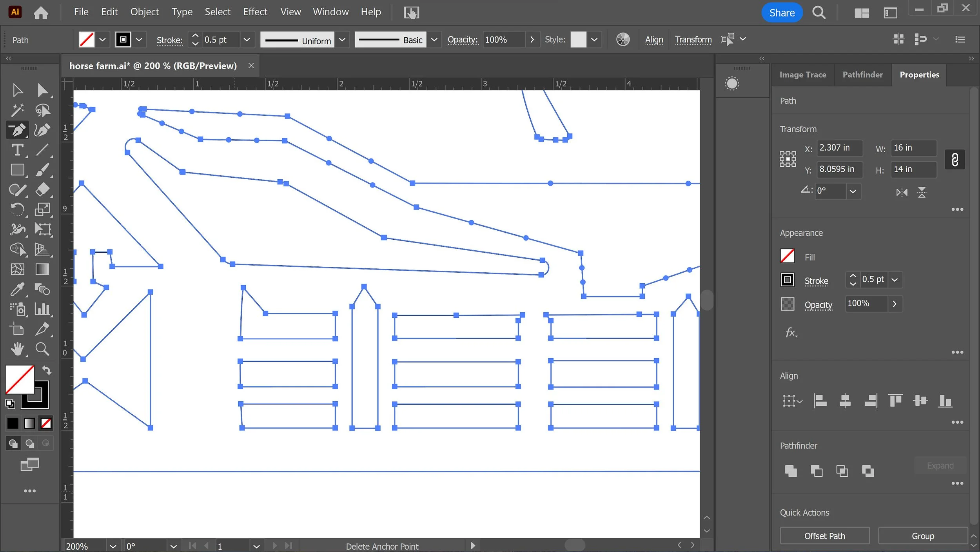The width and height of the screenshot is (980, 552).
Task: Expand the zoom level dropdown at 200%
Action: pos(113,546)
